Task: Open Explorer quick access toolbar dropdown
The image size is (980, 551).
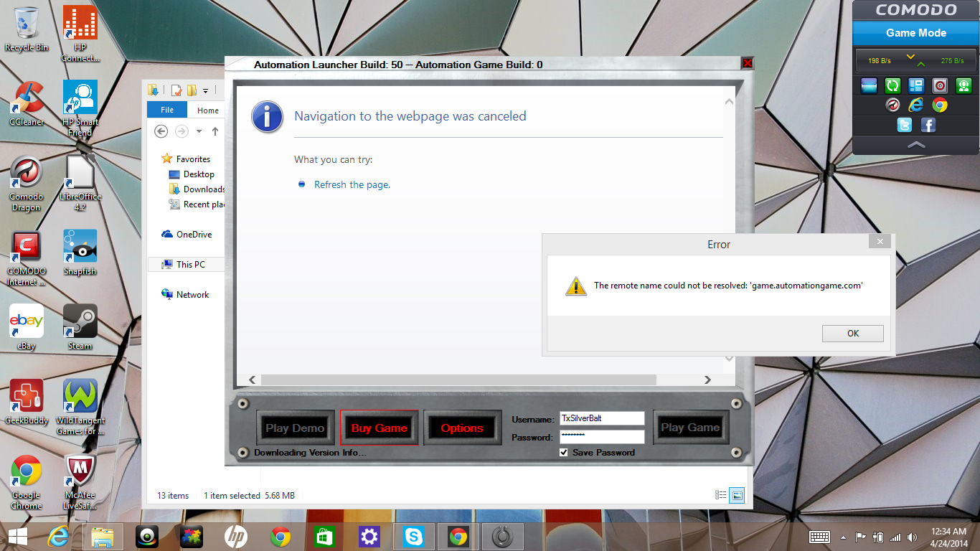Action: click(205, 90)
